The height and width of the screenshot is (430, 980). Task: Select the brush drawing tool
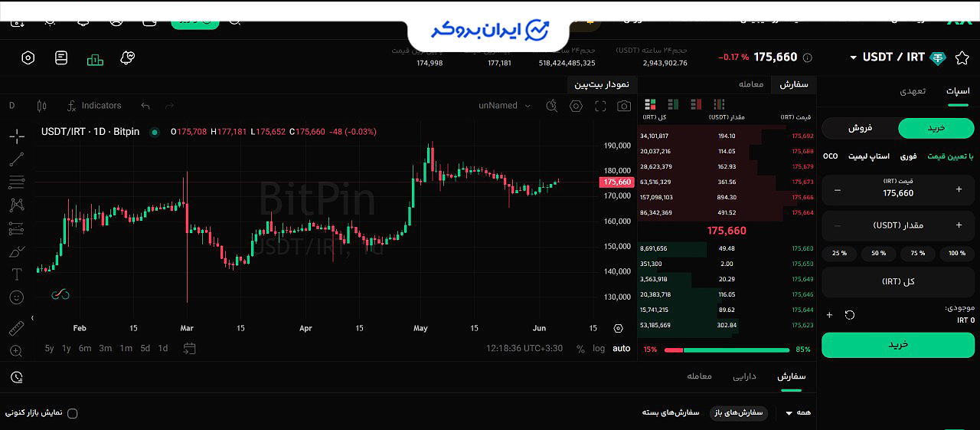point(17,251)
